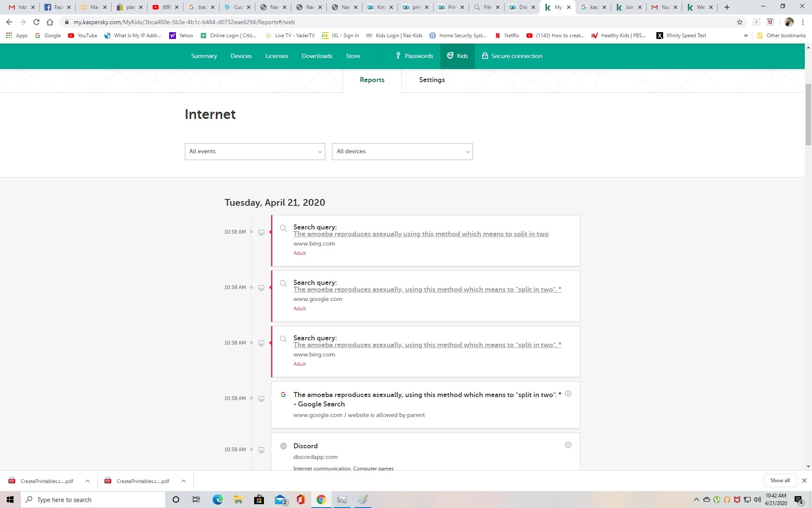812x508 pixels.
Task: Click the device icon next to first 10:38 AM entry
Action: pyautogui.click(x=261, y=232)
